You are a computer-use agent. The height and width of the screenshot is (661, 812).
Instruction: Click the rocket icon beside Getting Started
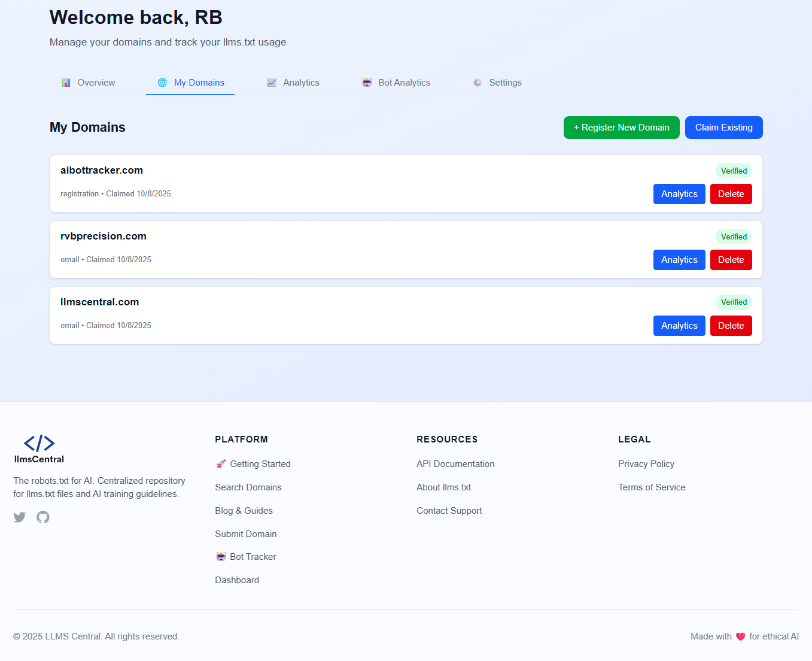221,463
